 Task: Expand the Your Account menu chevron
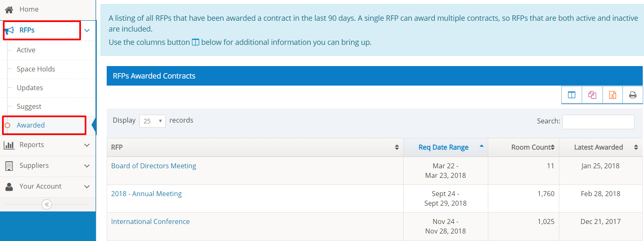click(x=87, y=187)
